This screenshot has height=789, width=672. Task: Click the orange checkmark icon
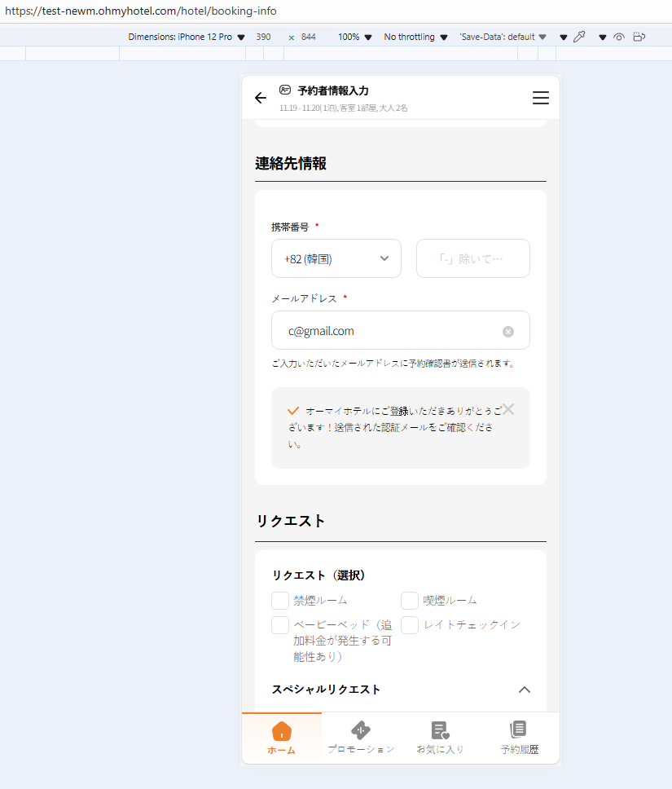coord(293,411)
